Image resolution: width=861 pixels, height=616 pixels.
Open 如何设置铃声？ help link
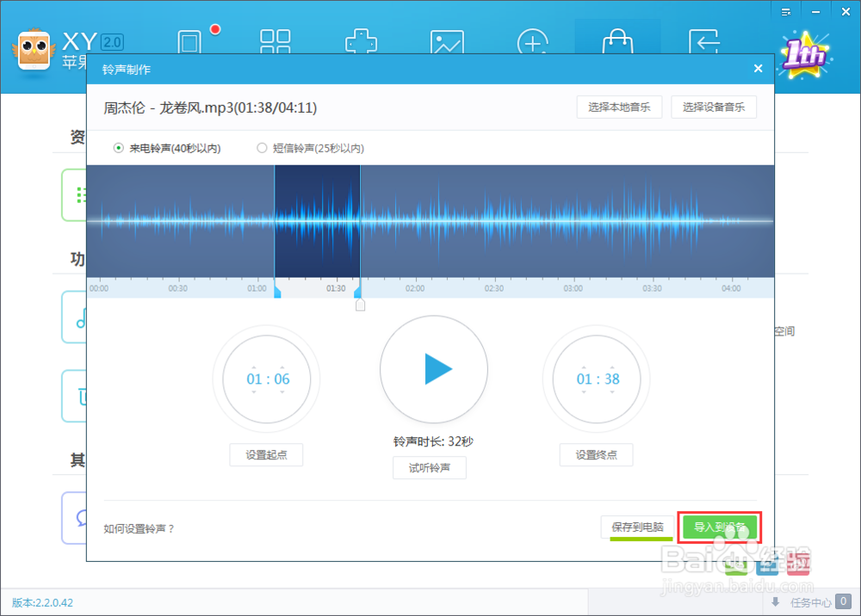click(x=139, y=529)
